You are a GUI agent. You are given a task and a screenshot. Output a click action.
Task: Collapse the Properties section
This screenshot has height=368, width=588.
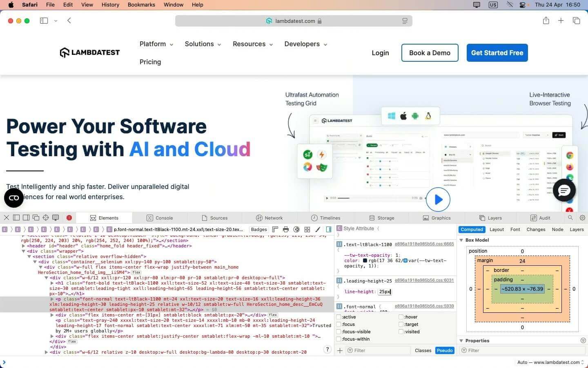click(461, 341)
